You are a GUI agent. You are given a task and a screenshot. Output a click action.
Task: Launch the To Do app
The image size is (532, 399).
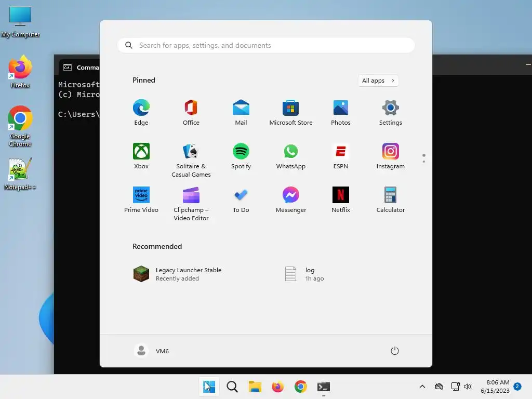coord(241,200)
